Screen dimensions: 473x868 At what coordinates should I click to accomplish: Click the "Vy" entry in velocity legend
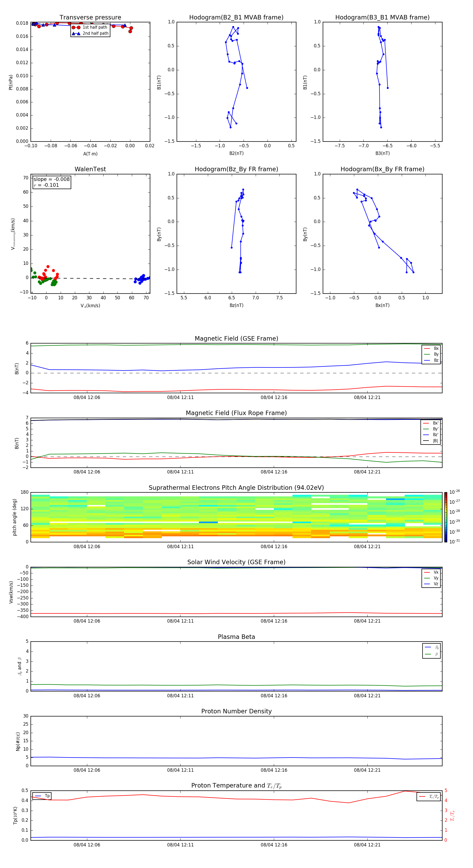point(431,578)
